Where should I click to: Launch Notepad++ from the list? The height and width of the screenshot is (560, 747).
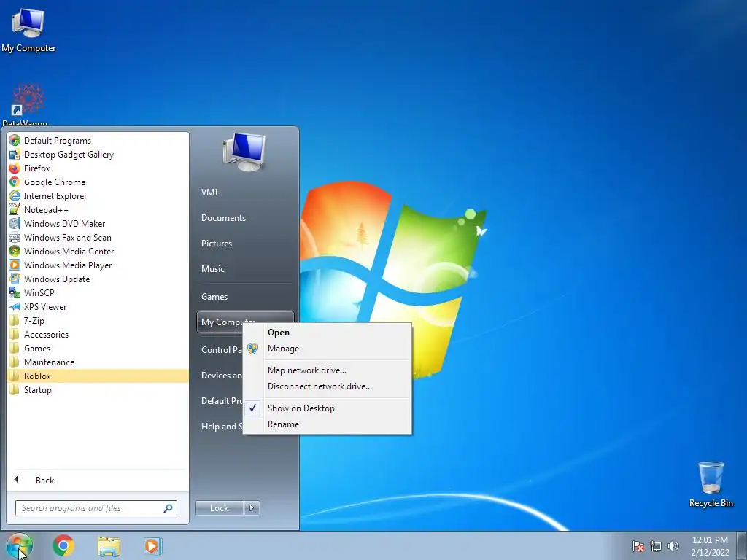coord(98,209)
